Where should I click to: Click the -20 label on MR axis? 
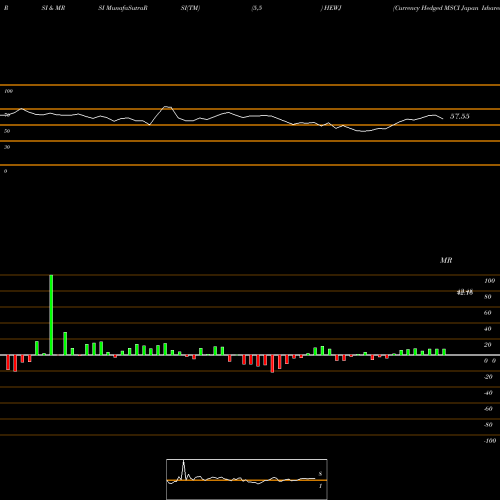click(488, 377)
